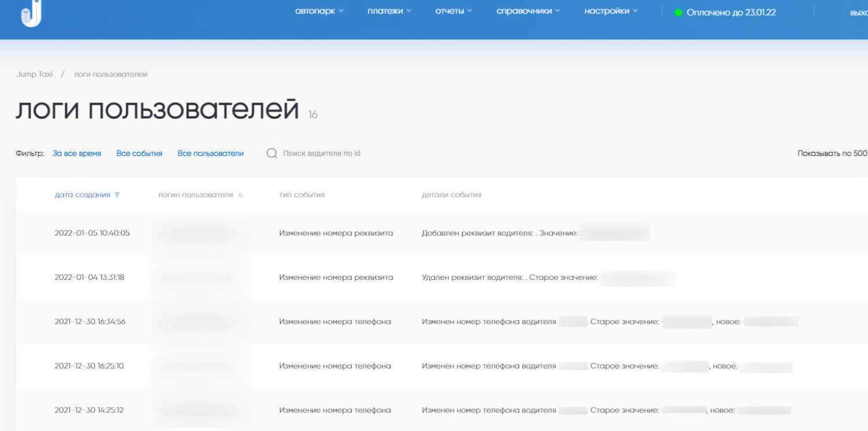The image size is (868, 431).
Task: Sort by тип события column header
Action: [x=301, y=195]
